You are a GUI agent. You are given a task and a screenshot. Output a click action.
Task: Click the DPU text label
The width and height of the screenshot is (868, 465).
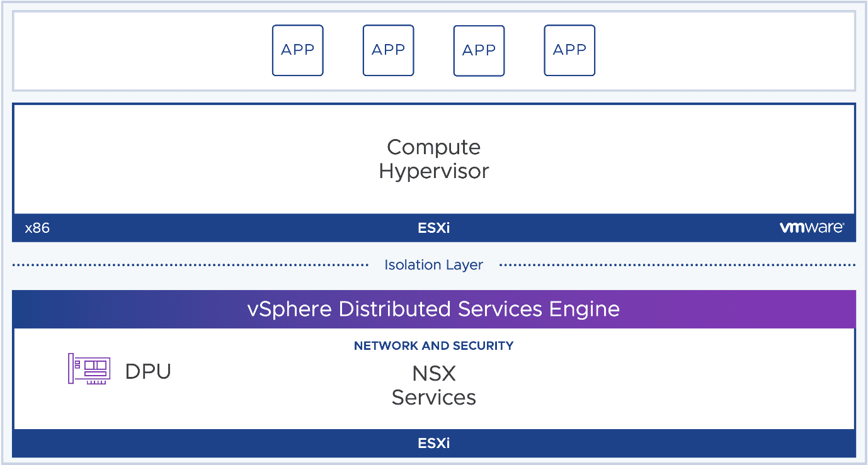coord(148,371)
